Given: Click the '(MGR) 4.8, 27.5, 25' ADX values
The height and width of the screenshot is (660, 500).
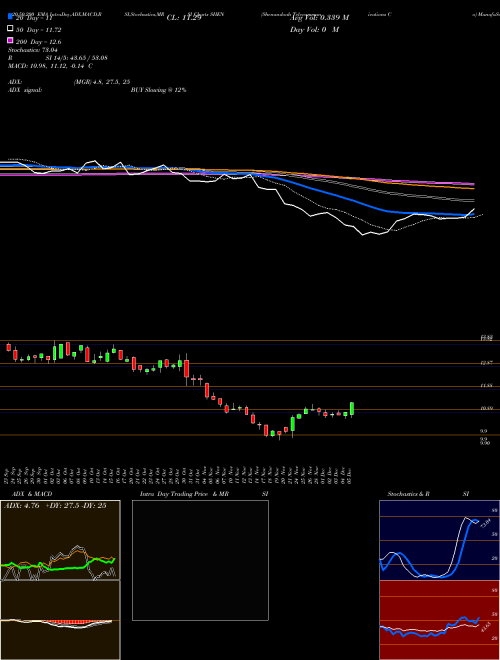Looking at the screenshot, I should (102, 82).
